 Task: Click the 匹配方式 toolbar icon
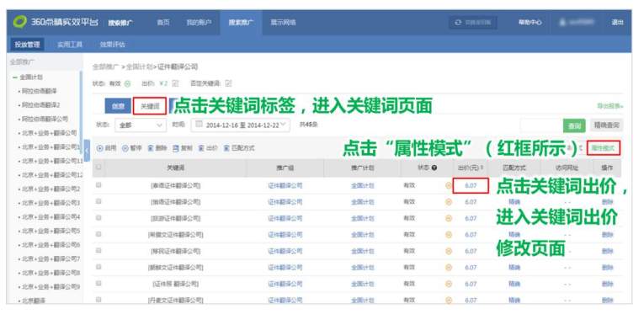(226, 148)
